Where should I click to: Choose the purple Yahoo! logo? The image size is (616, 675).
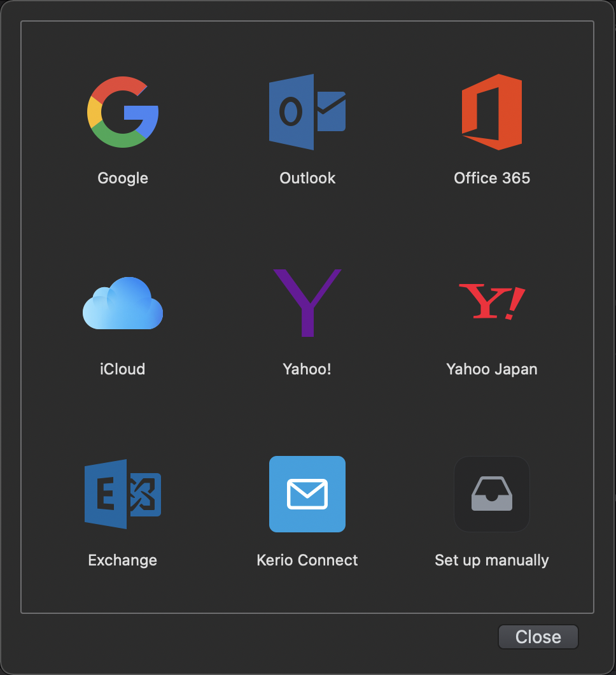tap(307, 303)
